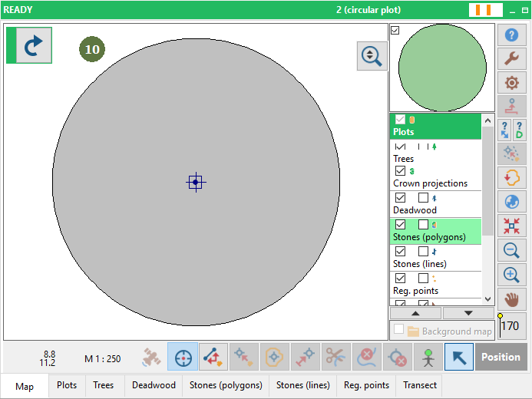Viewport: 532px width, 399px height.
Task: Click the greyed delete line tool
Action: 367,357
